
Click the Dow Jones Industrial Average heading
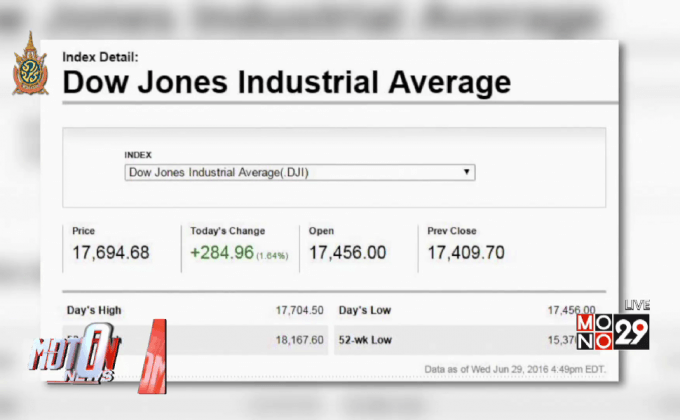click(286, 82)
